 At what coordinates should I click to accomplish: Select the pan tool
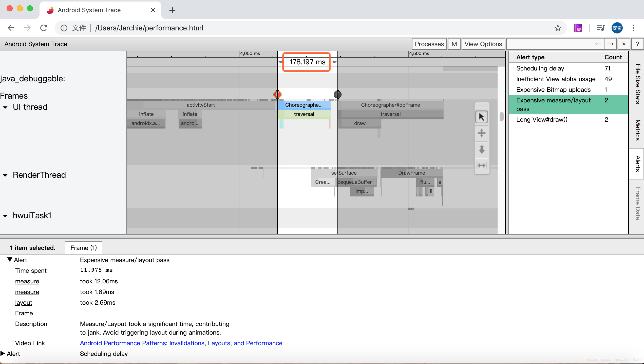481,133
